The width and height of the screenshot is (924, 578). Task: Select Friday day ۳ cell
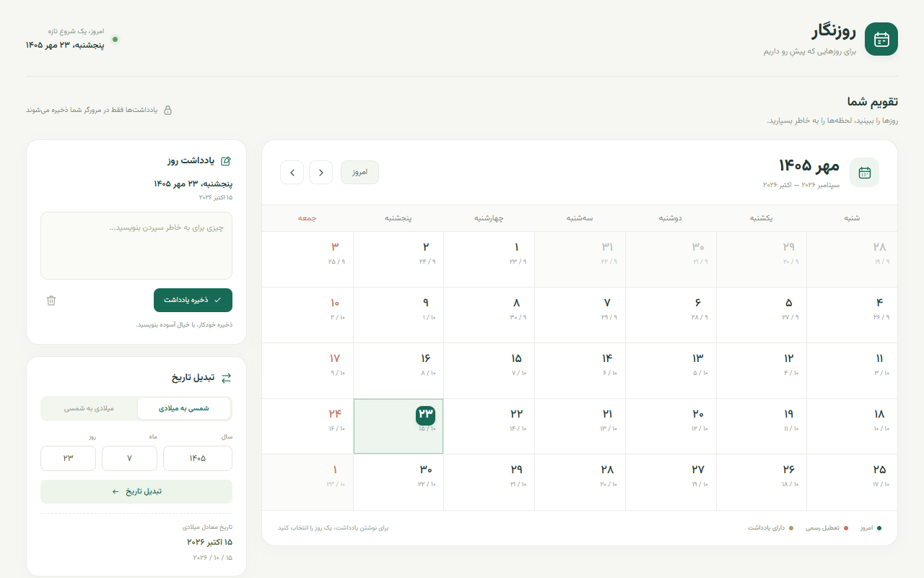coord(308,259)
